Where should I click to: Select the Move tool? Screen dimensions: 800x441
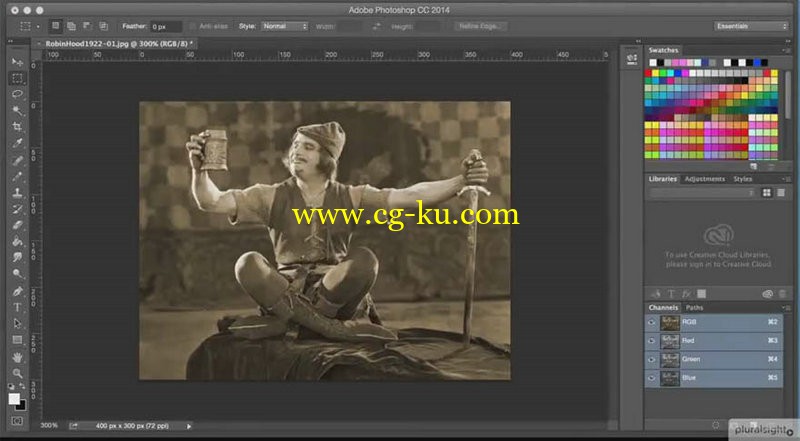[x=17, y=62]
